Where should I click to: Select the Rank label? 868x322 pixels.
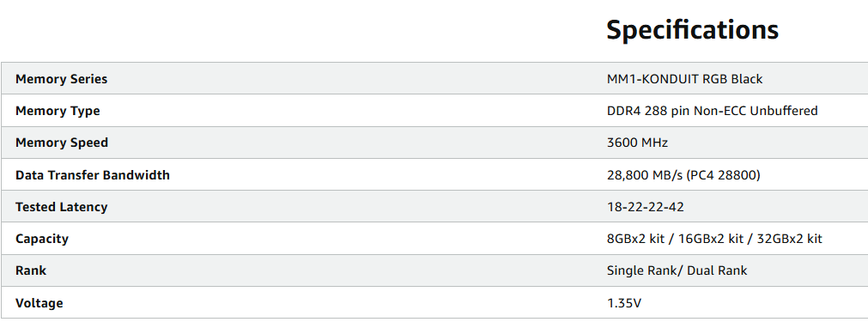click(31, 270)
